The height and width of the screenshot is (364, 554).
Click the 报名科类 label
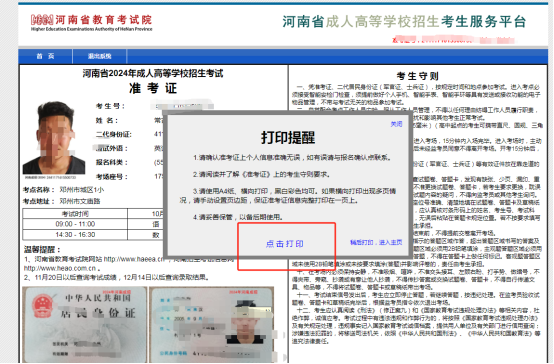(112, 163)
